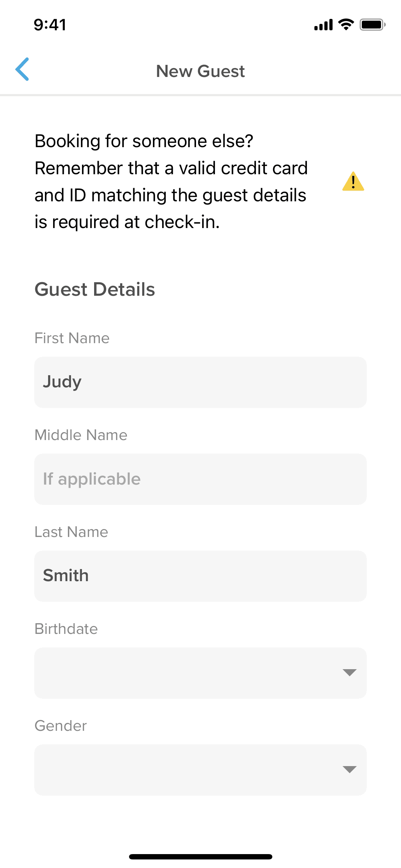This screenshot has height=868, width=401.
Task: Click the Gender dropdown arrow
Action: (x=349, y=769)
